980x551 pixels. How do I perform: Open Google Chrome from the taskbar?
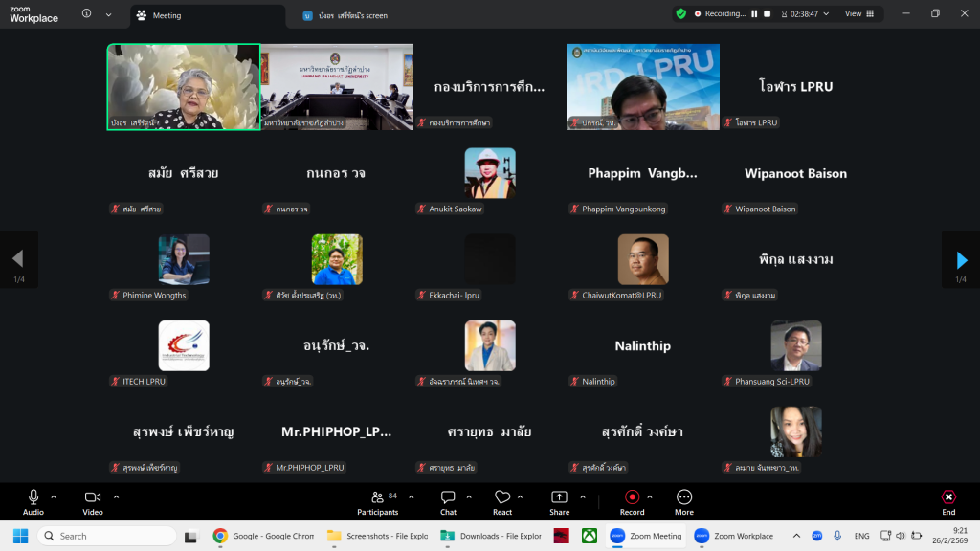click(263, 536)
